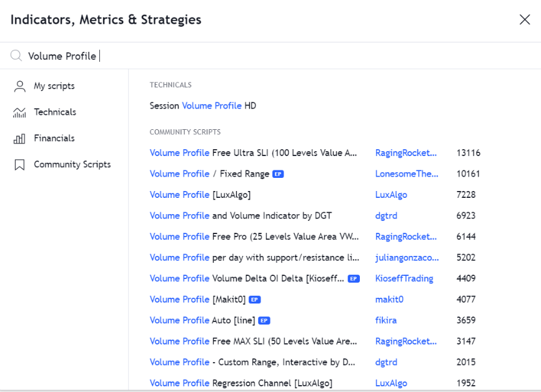
Task: Click the 1952 likes count
Action: pyautogui.click(x=466, y=383)
